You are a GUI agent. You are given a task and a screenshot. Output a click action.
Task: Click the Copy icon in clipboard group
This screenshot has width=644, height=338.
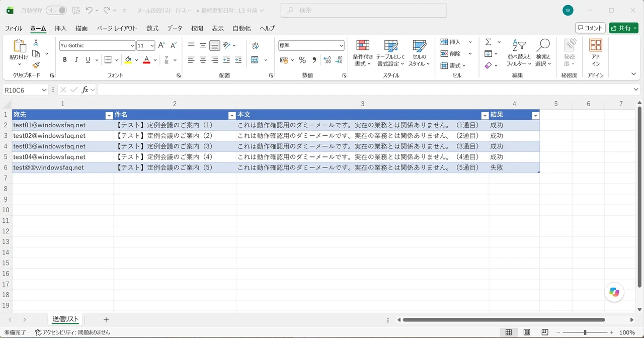36,54
